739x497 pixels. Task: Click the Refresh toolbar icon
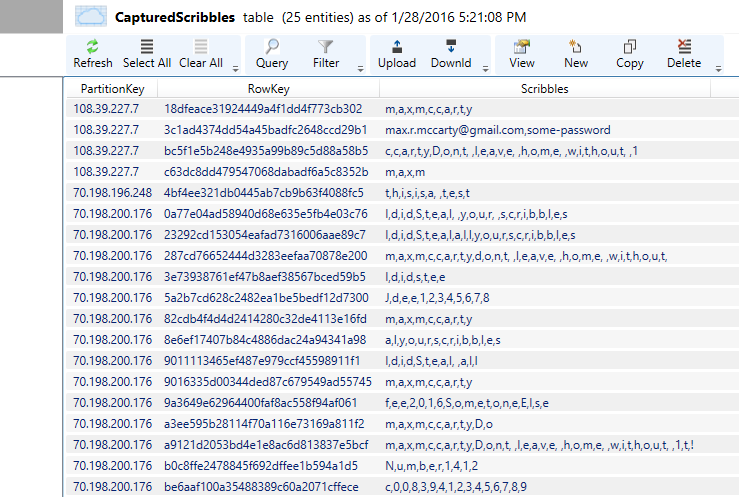93,47
